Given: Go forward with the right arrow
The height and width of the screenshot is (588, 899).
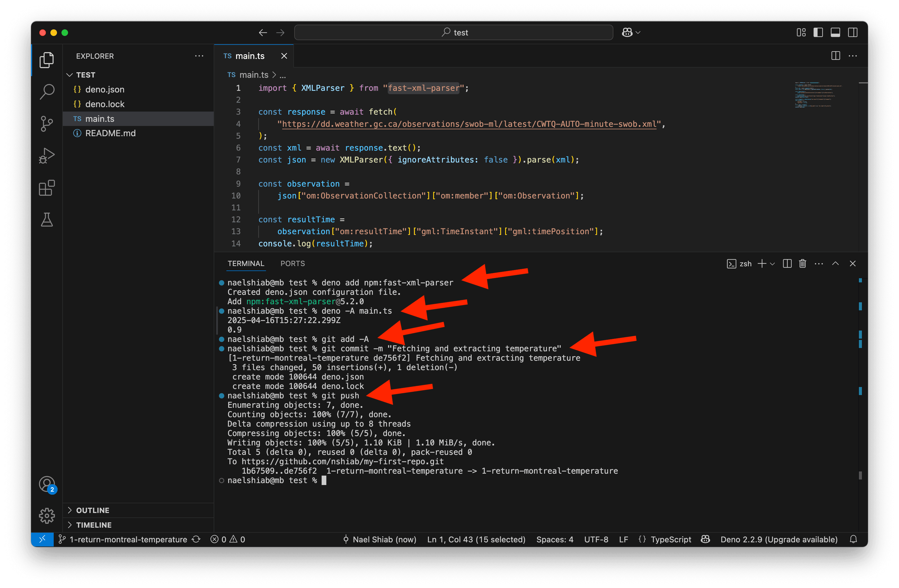Looking at the screenshot, I should (280, 32).
